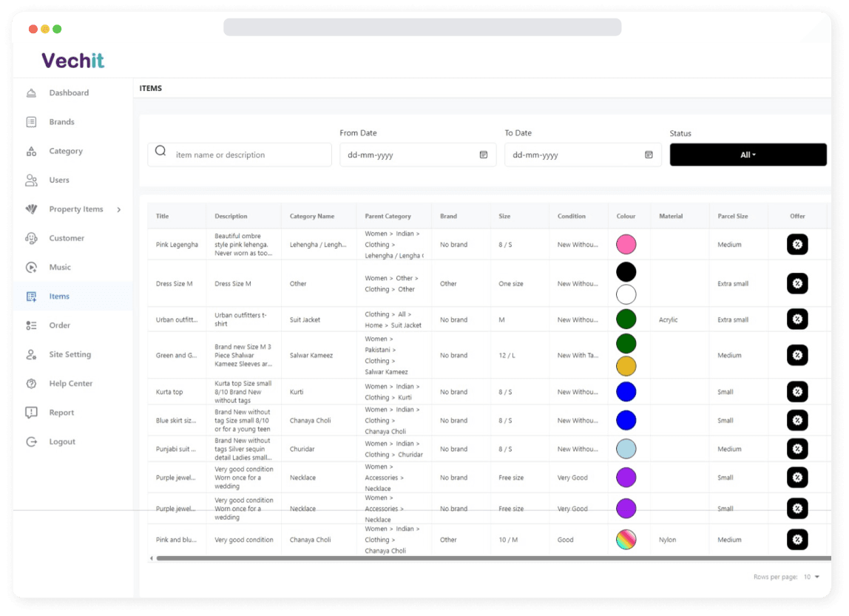Open the Status All dropdown
Screen dimensions: 849x616
coord(748,155)
